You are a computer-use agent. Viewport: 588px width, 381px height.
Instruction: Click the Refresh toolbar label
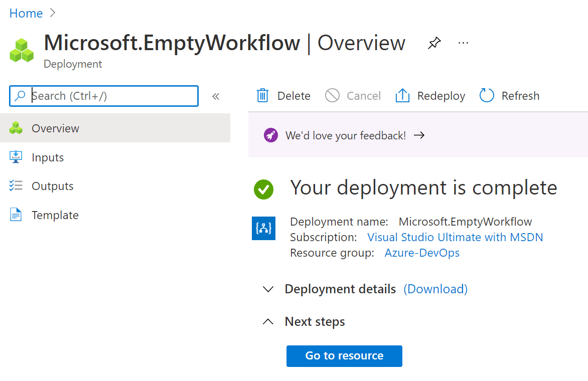coord(520,96)
